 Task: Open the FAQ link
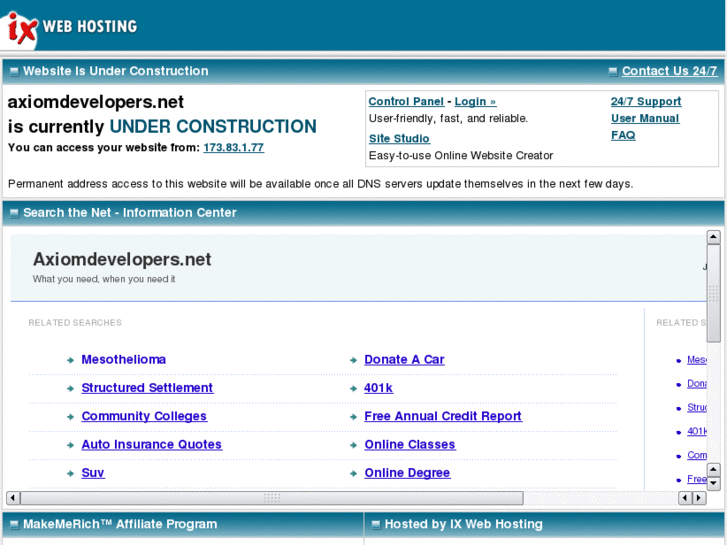pyautogui.click(x=623, y=135)
